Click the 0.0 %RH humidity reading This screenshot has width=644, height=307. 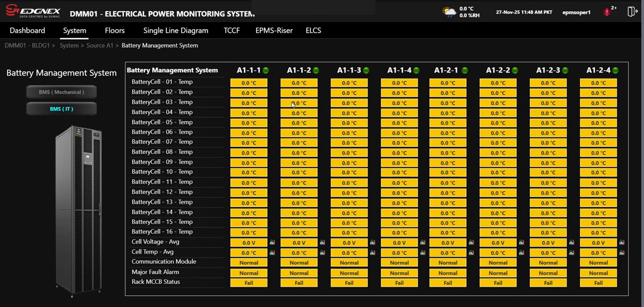click(x=469, y=16)
